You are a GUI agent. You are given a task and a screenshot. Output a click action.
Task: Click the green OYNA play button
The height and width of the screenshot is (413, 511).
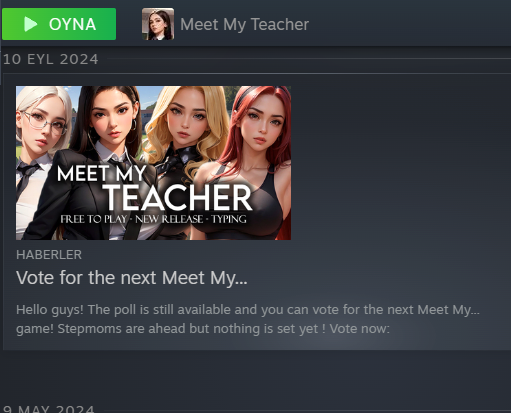(x=59, y=24)
